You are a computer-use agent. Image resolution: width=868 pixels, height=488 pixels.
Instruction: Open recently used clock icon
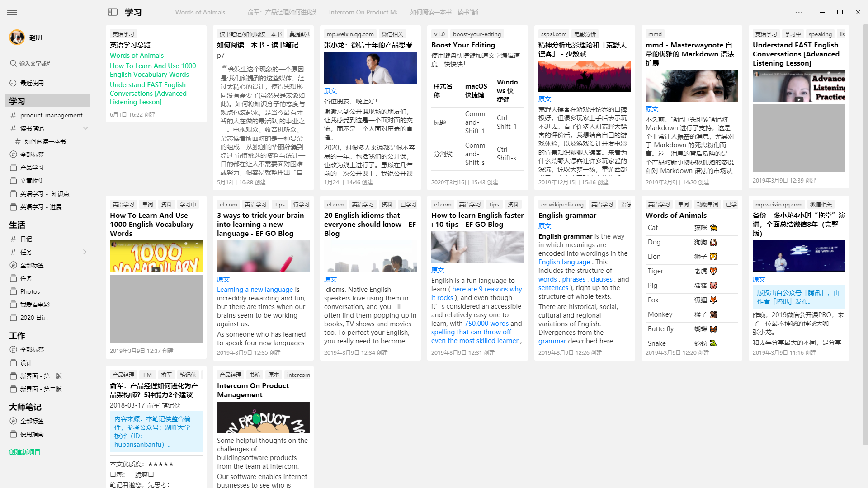(x=13, y=83)
